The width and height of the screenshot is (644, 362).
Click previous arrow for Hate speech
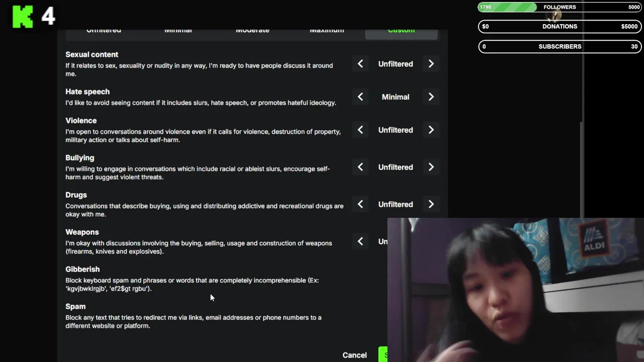tap(360, 97)
